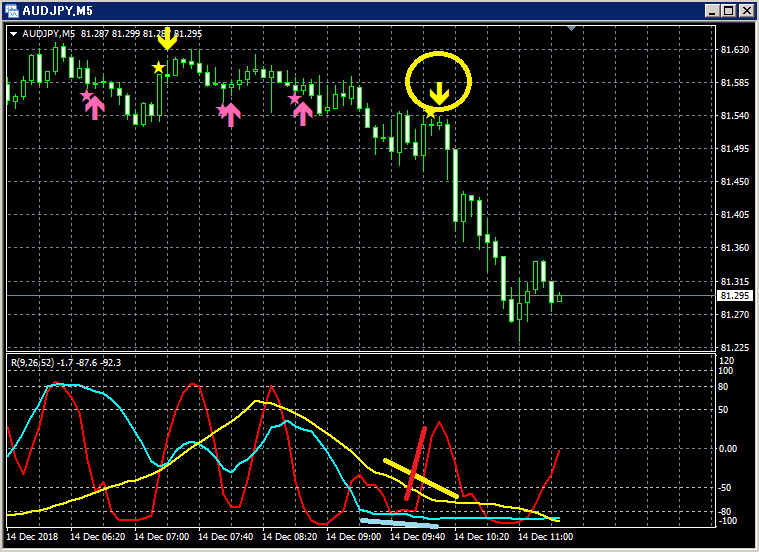This screenshot has width=759, height=552.
Task: Minimize the AUDJPY chart window
Action: [712, 11]
